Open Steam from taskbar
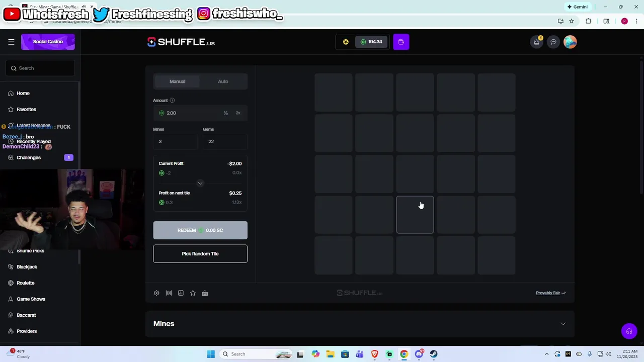644x362 pixels. (434, 354)
